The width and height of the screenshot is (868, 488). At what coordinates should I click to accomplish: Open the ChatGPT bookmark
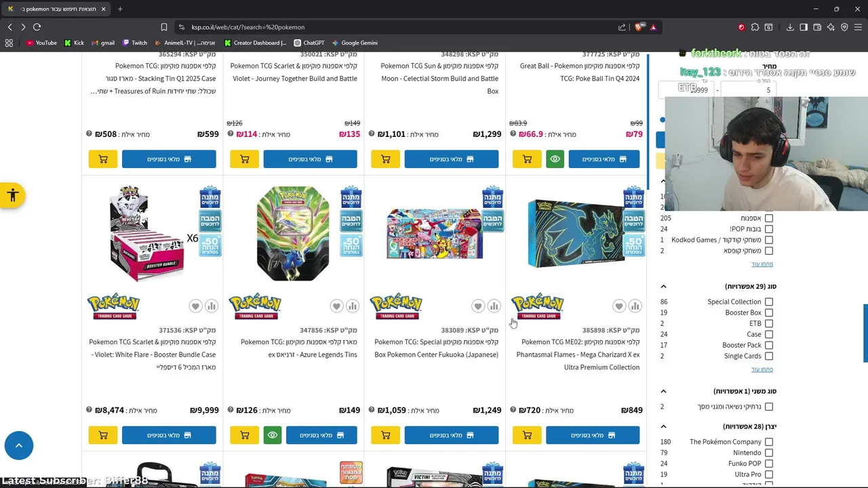pos(309,43)
